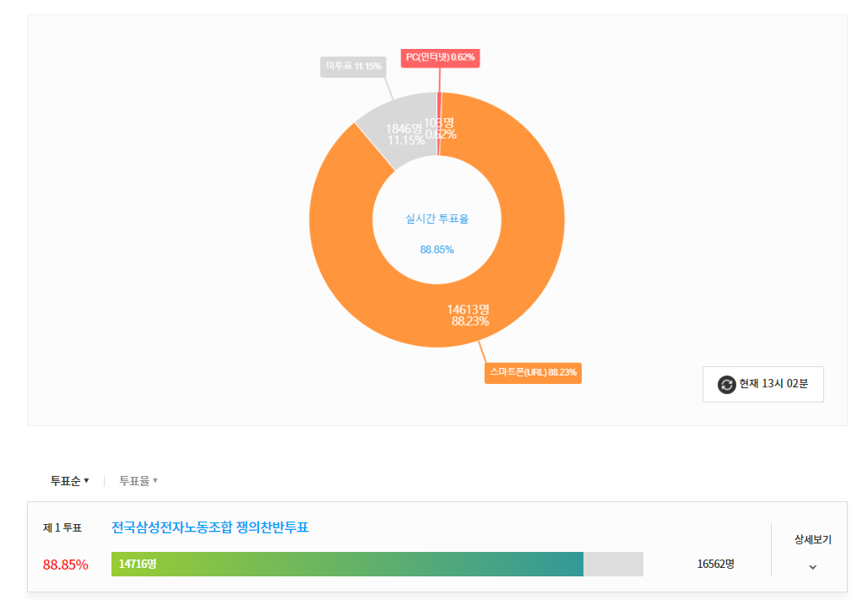Sort the list by 투표순
The height and width of the screenshot is (600, 868).
pyautogui.click(x=69, y=481)
